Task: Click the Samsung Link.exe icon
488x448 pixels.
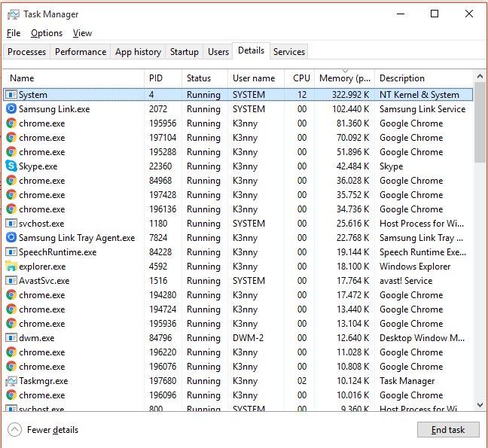Action: [11, 109]
